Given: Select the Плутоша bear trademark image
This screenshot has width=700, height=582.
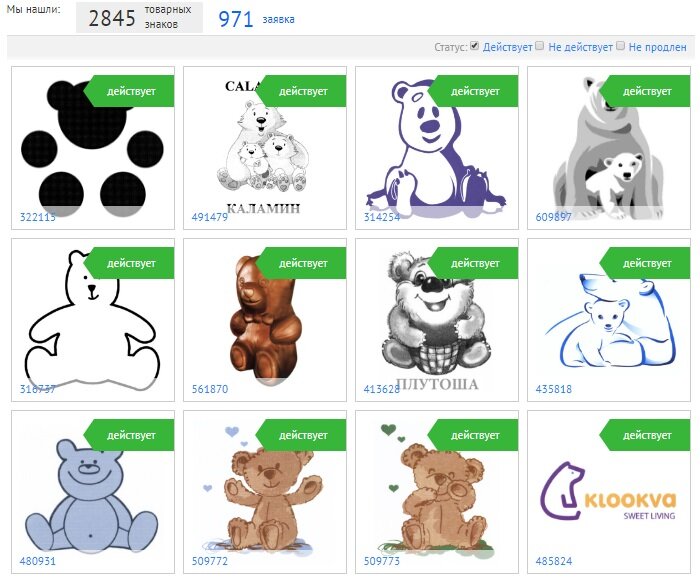Looking at the screenshot, I should (437, 320).
